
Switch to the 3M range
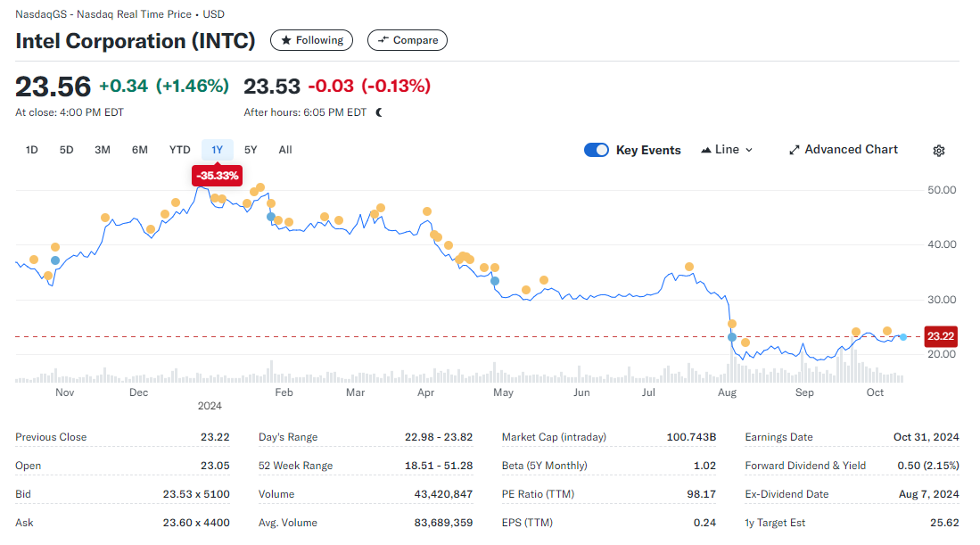[x=103, y=150]
